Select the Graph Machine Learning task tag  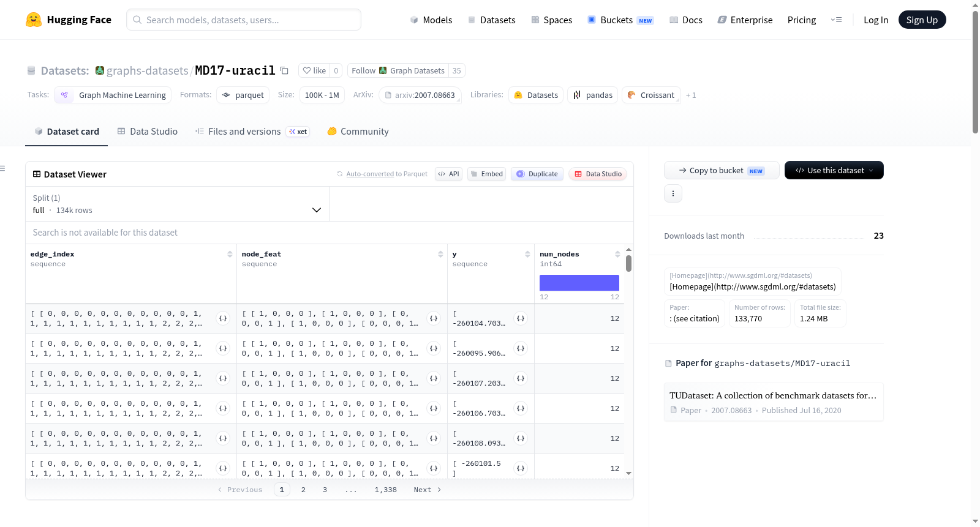point(113,95)
